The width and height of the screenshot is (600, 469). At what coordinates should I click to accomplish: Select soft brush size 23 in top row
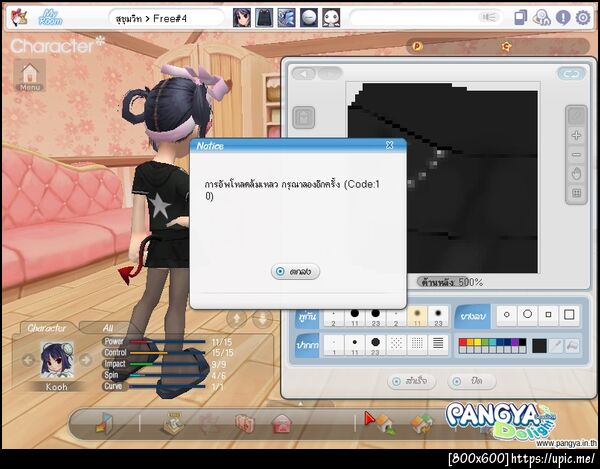pos(438,317)
